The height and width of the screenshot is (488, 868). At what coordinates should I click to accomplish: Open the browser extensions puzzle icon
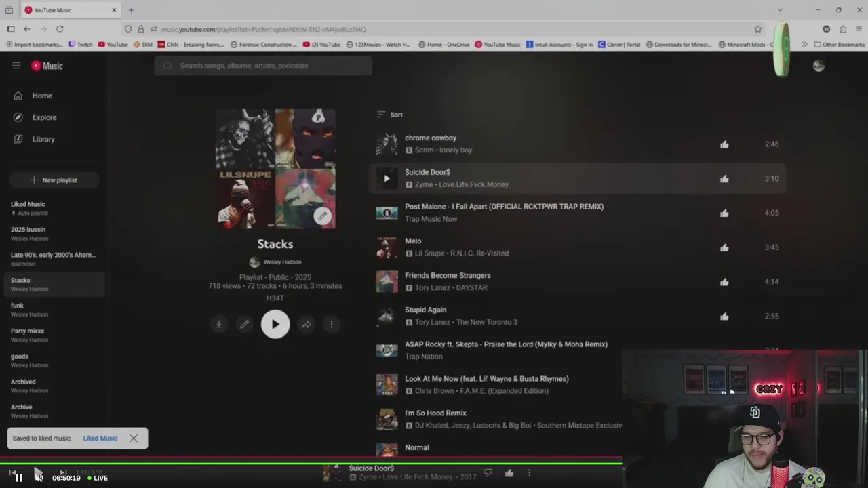pyautogui.click(x=843, y=29)
